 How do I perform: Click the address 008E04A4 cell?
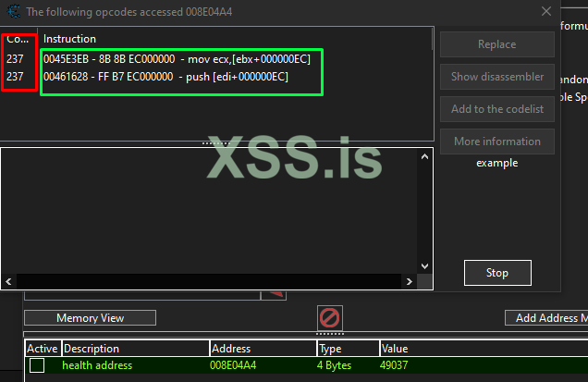pyautogui.click(x=233, y=365)
